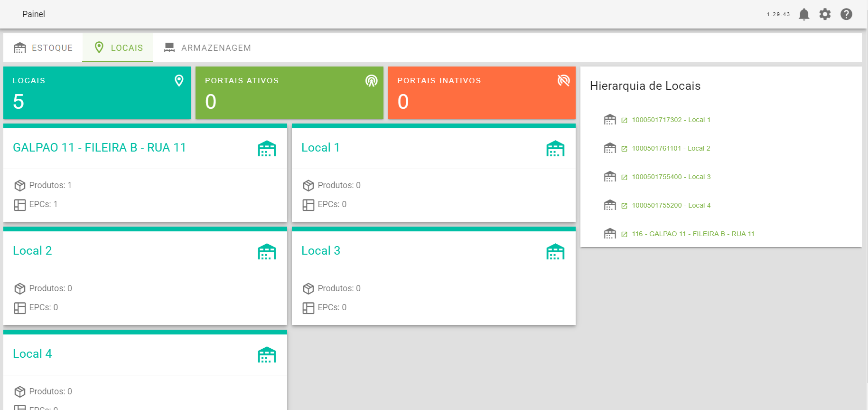Screen dimensions: 868x410
Task: Open the Local 4 card title
Action: [x=32, y=354]
